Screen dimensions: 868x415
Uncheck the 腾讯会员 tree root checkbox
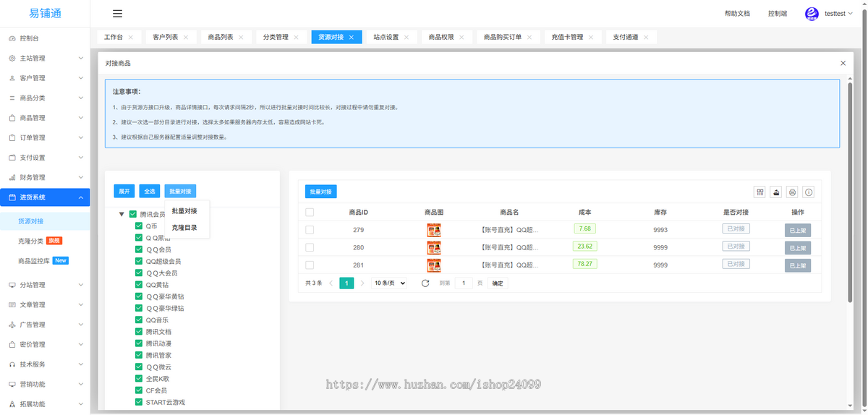pos(133,214)
